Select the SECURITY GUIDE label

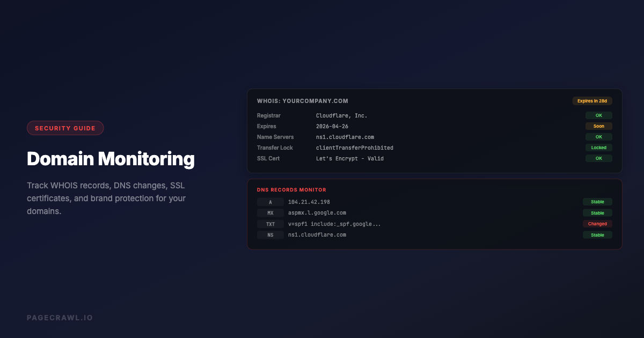pyautogui.click(x=65, y=128)
